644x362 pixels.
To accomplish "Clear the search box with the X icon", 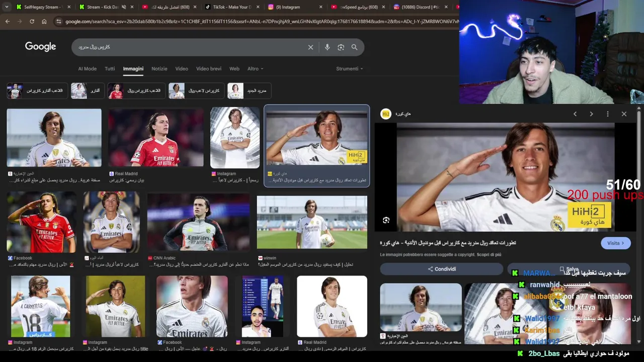I will point(310,47).
